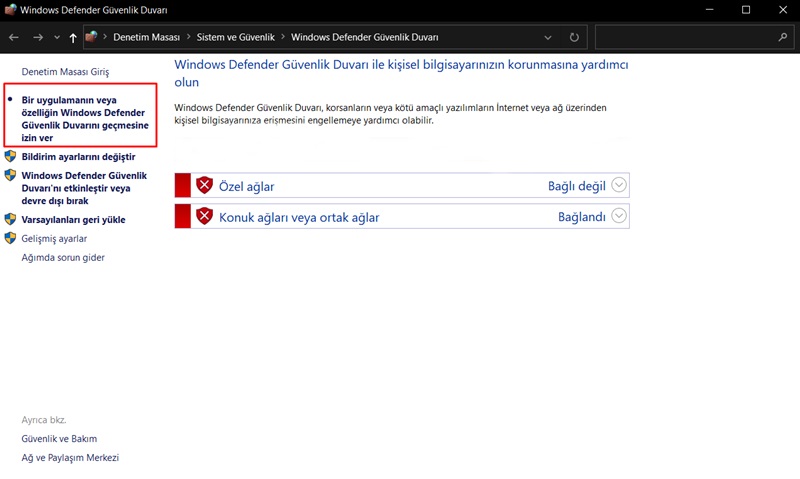The height and width of the screenshot is (479, 800).
Task: Open Gelişmiş ayarlar link
Action: point(54,239)
